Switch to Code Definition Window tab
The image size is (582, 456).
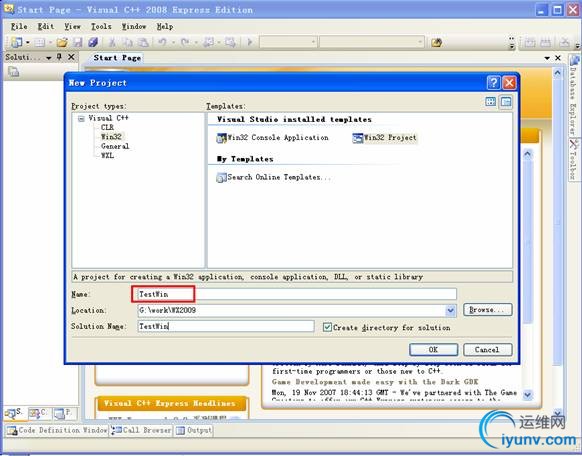[57, 430]
